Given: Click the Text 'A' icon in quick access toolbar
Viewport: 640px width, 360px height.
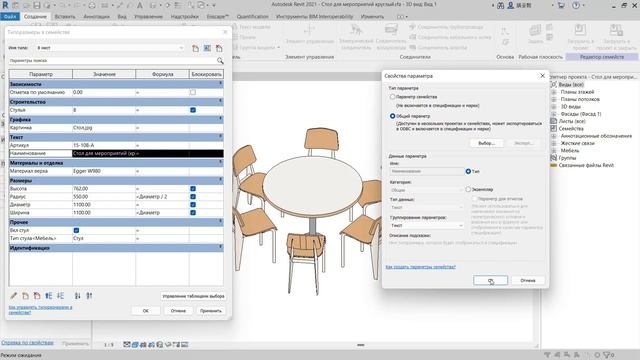Looking at the screenshot, I should [x=140, y=5].
